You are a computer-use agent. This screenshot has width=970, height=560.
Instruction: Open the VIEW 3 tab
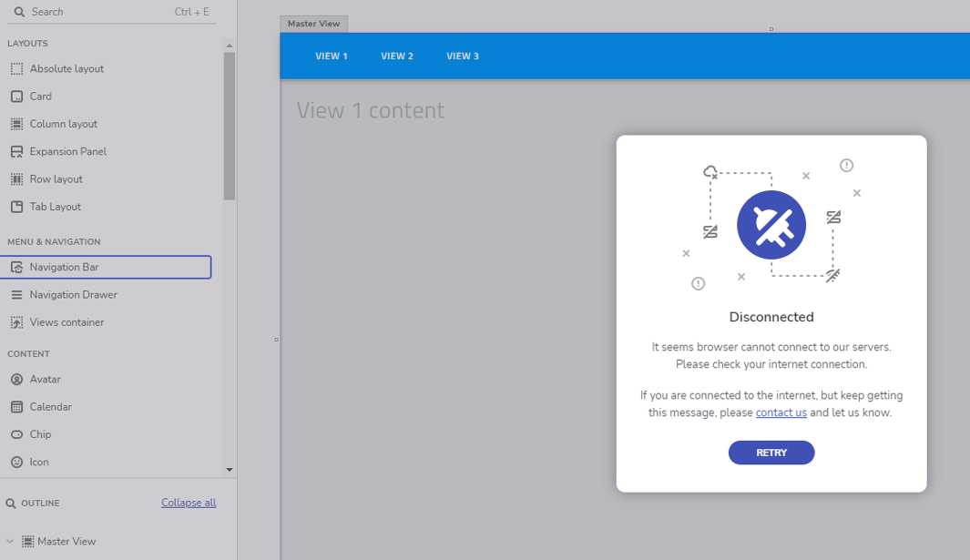click(463, 56)
